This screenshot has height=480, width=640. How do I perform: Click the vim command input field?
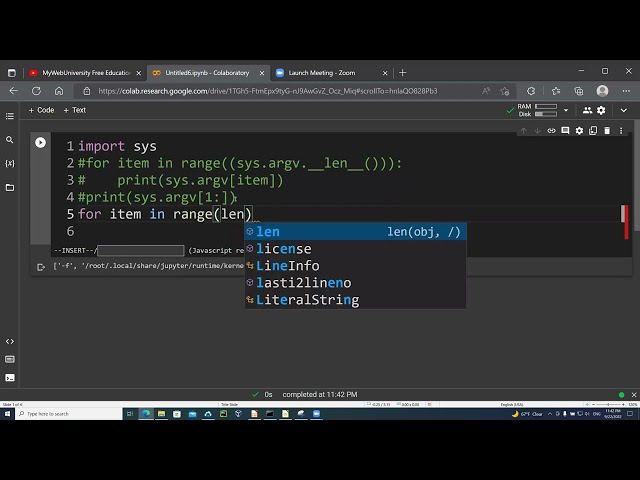coord(141,250)
